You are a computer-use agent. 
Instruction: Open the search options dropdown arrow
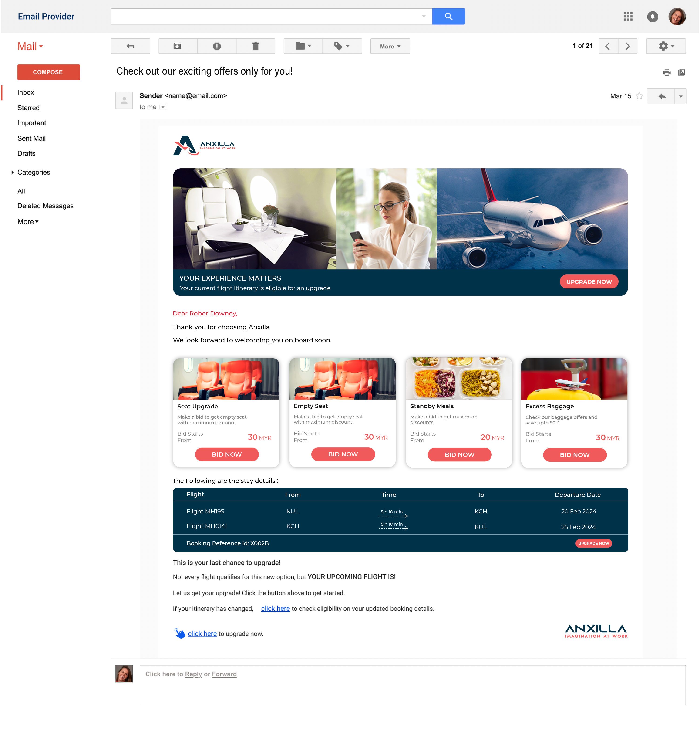pyautogui.click(x=424, y=17)
